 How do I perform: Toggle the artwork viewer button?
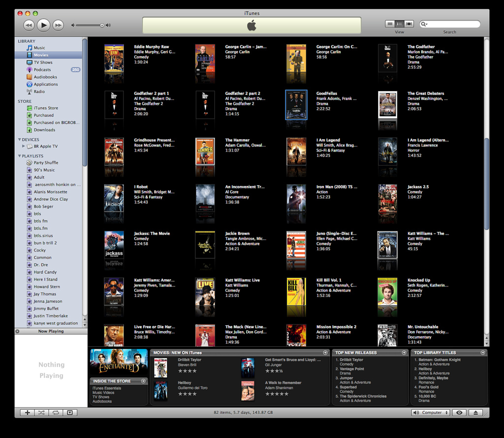click(x=70, y=412)
